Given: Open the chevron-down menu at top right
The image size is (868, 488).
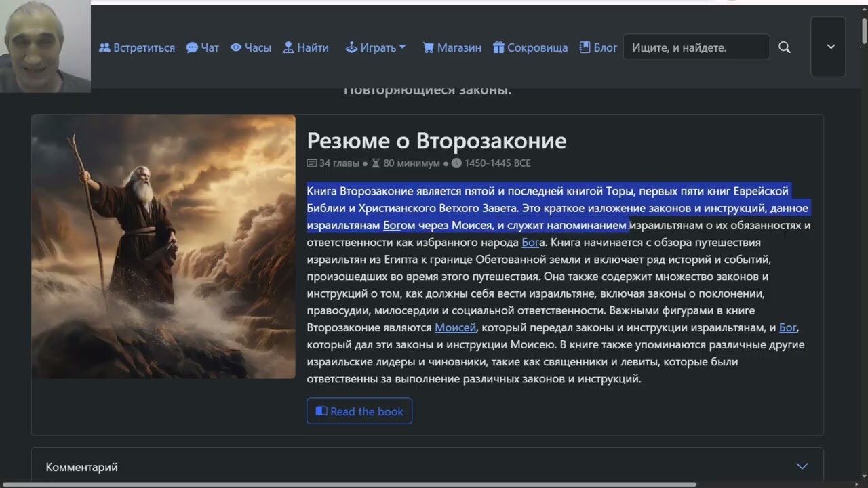Looking at the screenshot, I should [x=829, y=47].
